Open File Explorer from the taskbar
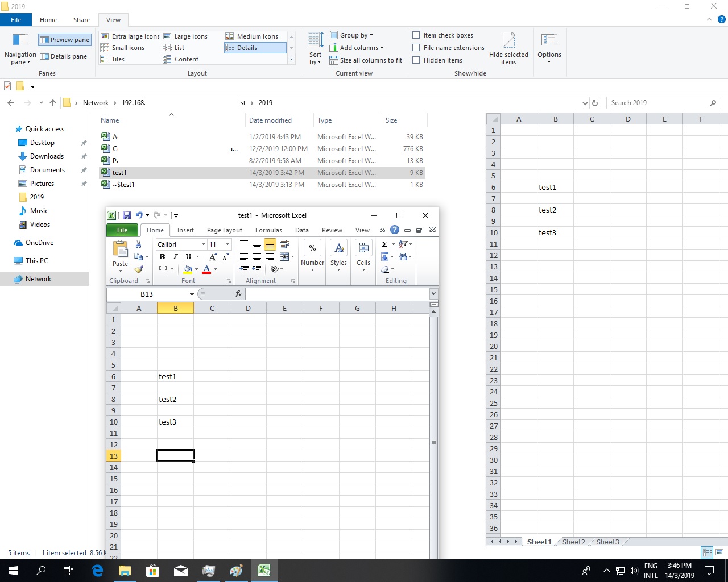The height and width of the screenshot is (582, 728). pyautogui.click(x=125, y=571)
